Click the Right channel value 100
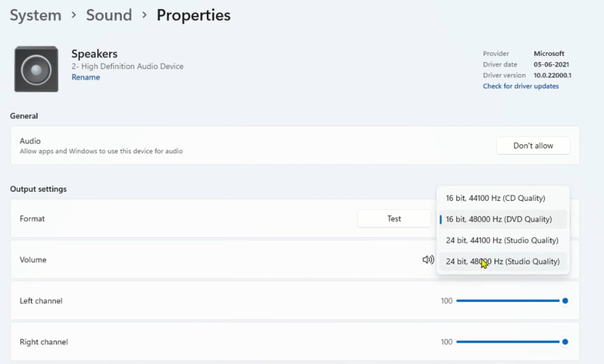The image size is (604, 364). (x=446, y=341)
